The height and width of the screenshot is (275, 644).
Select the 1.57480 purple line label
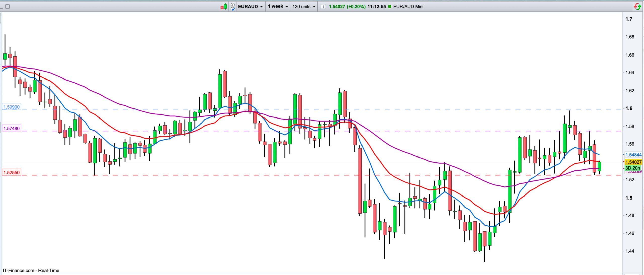11,128
